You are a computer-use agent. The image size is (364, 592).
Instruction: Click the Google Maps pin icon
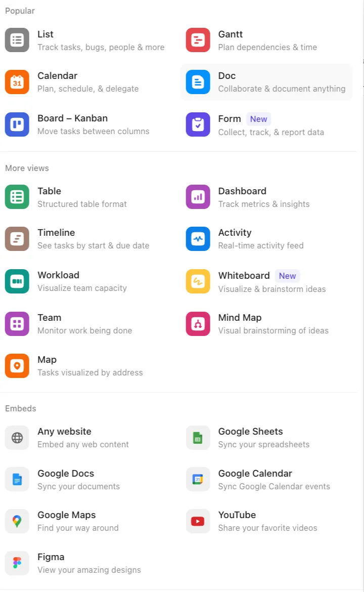tap(17, 521)
